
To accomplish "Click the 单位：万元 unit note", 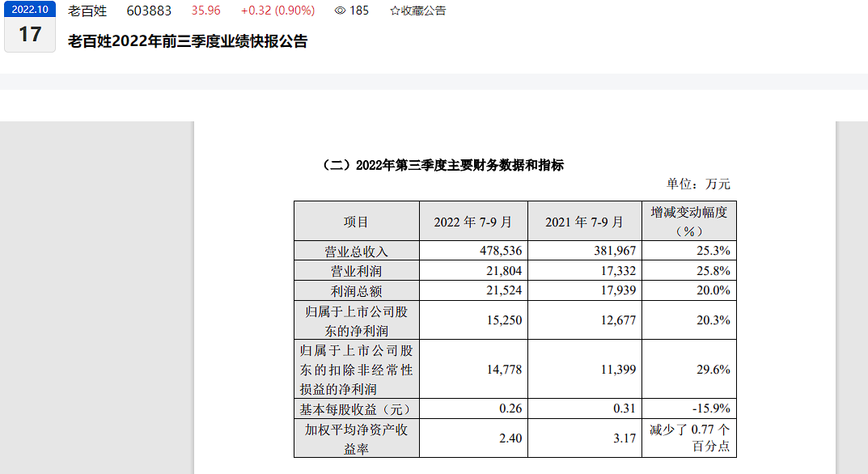I will [698, 184].
